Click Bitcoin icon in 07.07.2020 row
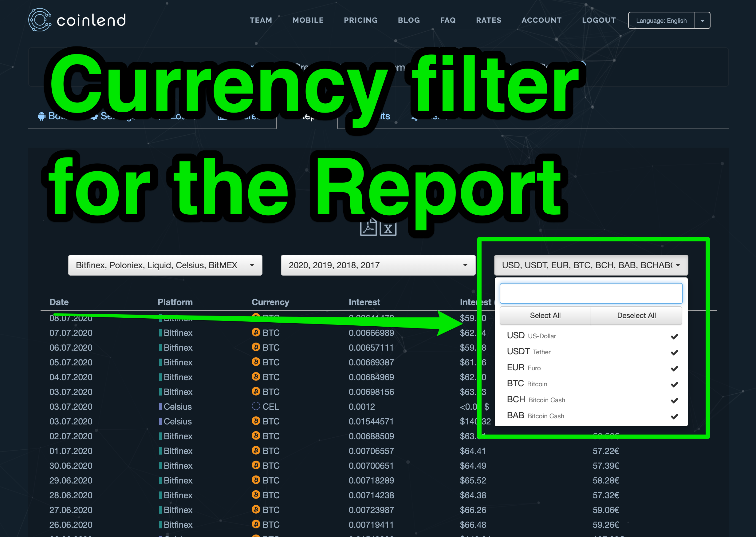 (256, 332)
